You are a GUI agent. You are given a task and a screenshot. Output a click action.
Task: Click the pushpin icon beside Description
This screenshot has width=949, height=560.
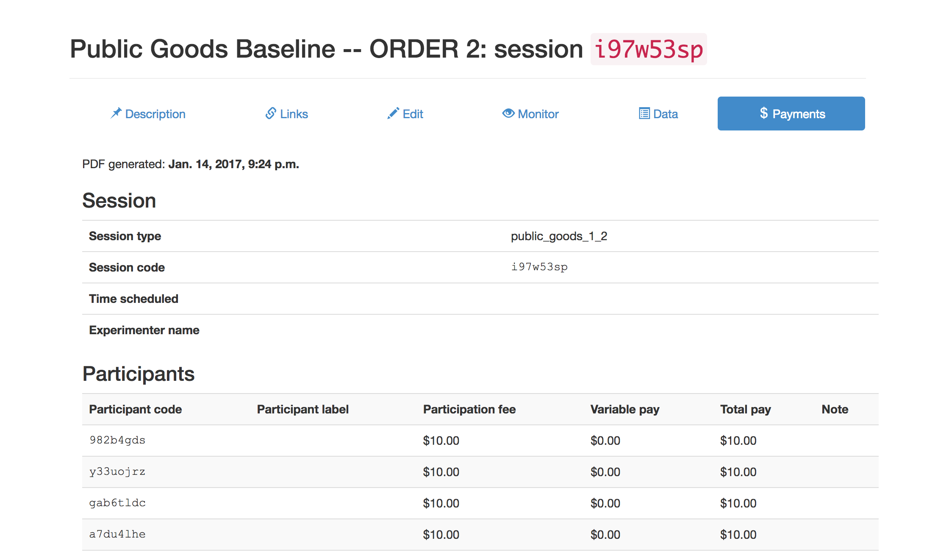pos(116,113)
